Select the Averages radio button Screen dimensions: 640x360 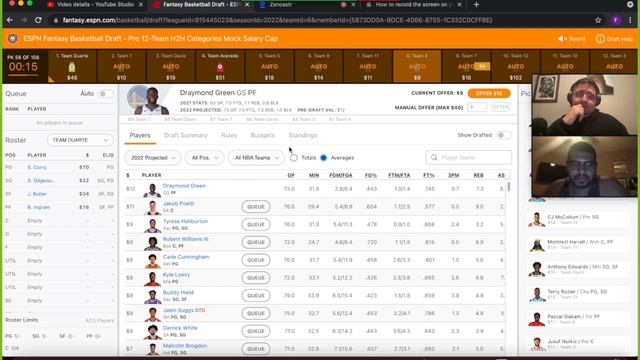coord(324,158)
